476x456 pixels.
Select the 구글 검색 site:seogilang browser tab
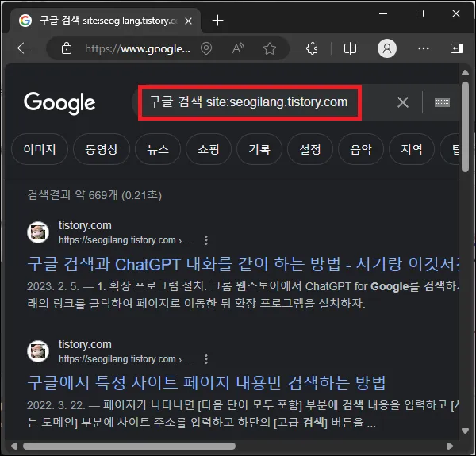point(106,21)
